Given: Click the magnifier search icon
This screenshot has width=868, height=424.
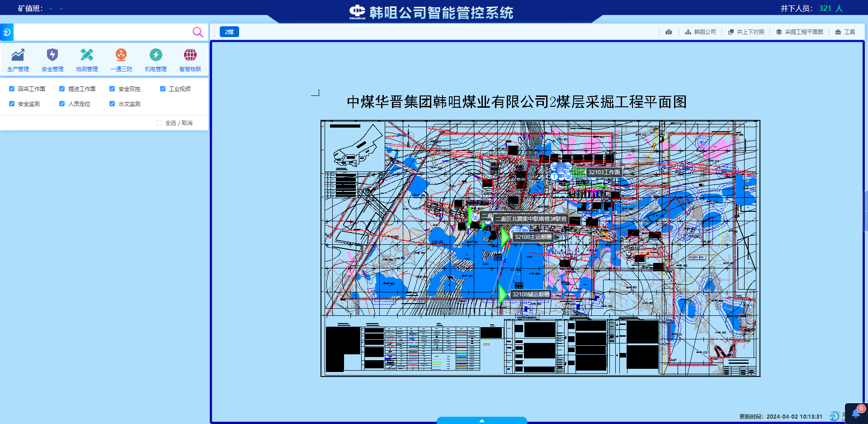Looking at the screenshot, I should (198, 32).
